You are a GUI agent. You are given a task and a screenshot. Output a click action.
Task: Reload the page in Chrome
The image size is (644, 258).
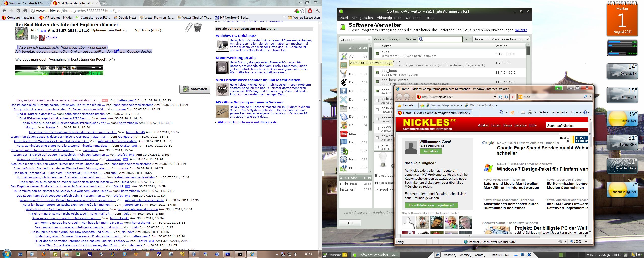[x=18, y=11]
